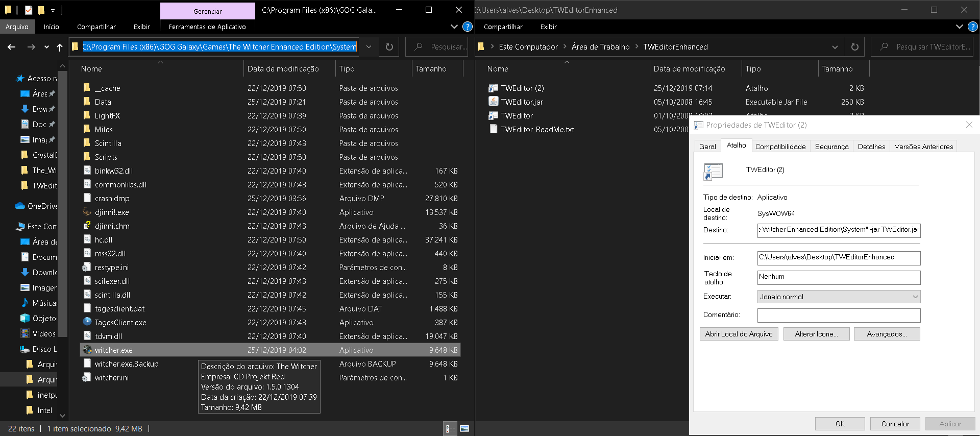
Task: Open the Quick Access Toolbar customize dropdown
Action: 53,10
